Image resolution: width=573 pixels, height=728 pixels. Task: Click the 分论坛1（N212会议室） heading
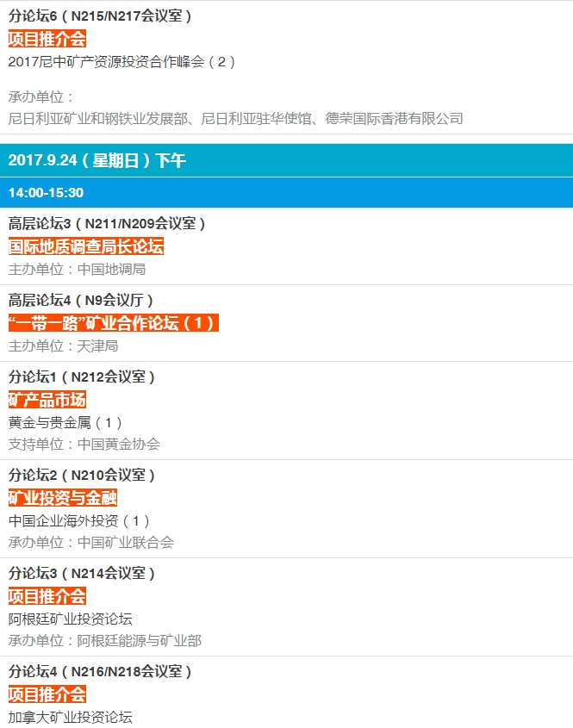pyautogui.click(x=82, y=376)
